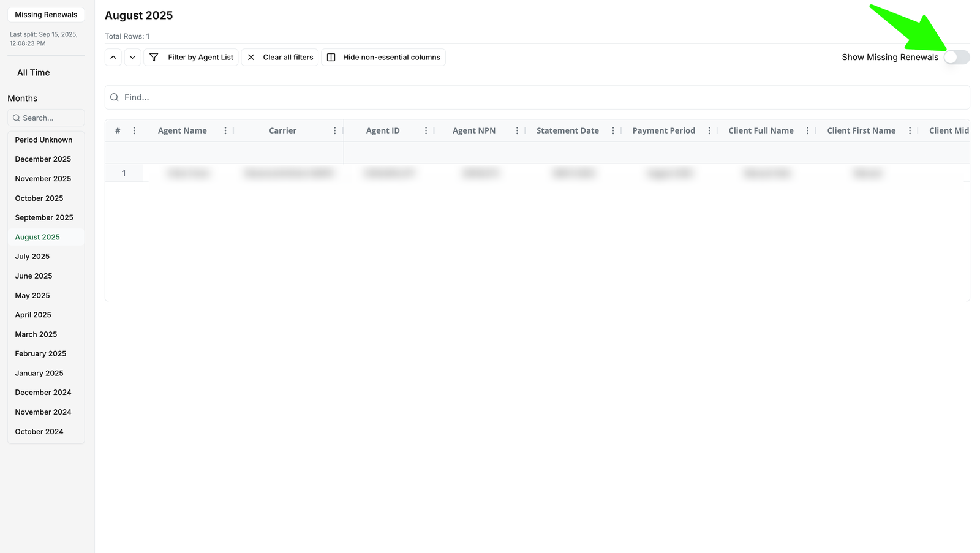Select May 2025 month
The height and width of the screenshot is (553, 980).
46,295
